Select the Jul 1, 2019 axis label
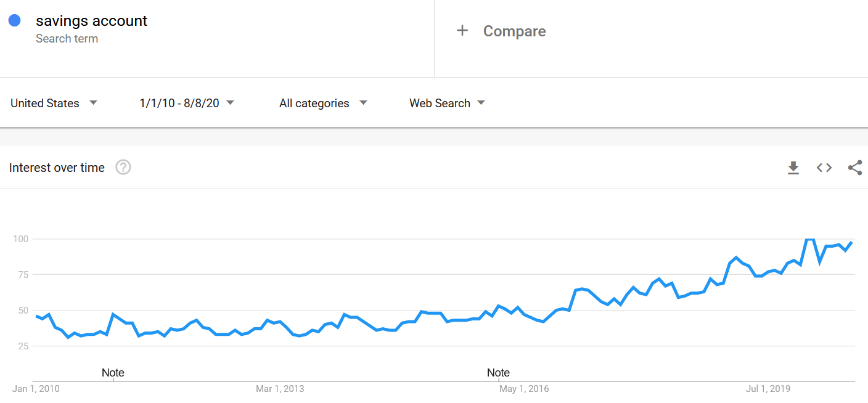 [768, 389]
